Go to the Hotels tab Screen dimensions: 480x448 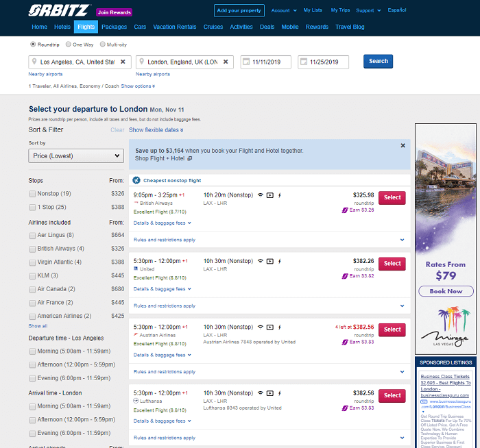tap(62, 27)
